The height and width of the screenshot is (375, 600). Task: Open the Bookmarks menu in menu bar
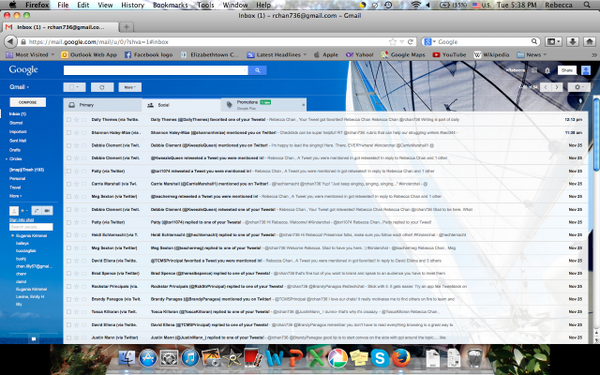pos(170,5)
